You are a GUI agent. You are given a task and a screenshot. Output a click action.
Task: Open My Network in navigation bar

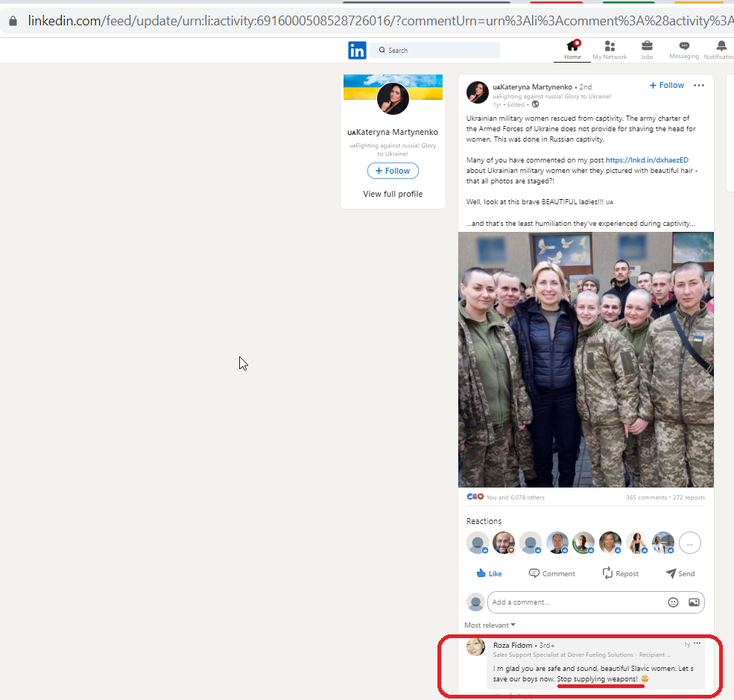tap(610, 50)
